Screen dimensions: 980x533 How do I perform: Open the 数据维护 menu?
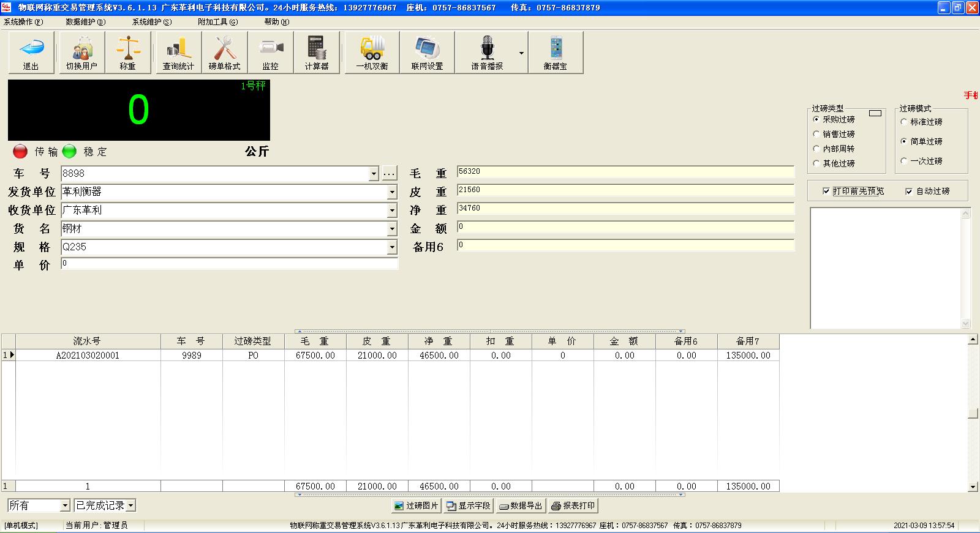pyautogui.click(x=85, y=22)
